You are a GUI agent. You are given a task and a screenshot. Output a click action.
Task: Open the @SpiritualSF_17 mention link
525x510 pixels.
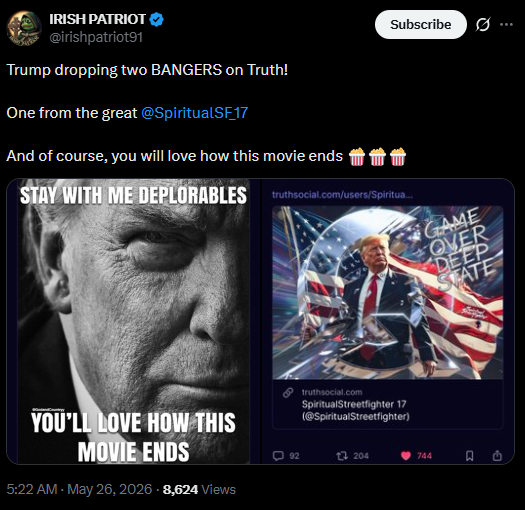pyautogui.click(x=195, y=113)
